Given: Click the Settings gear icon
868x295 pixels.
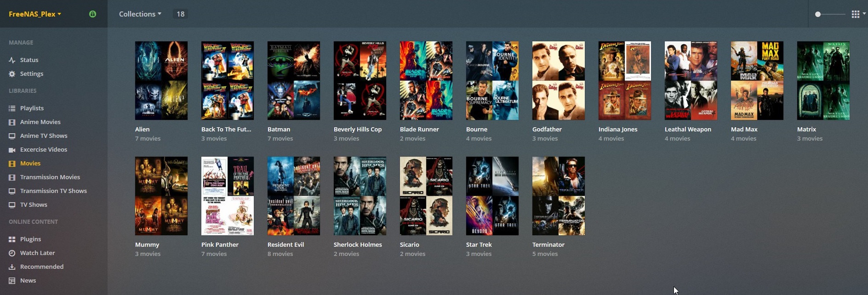Looking at the screenshot, I should point(12,74).
